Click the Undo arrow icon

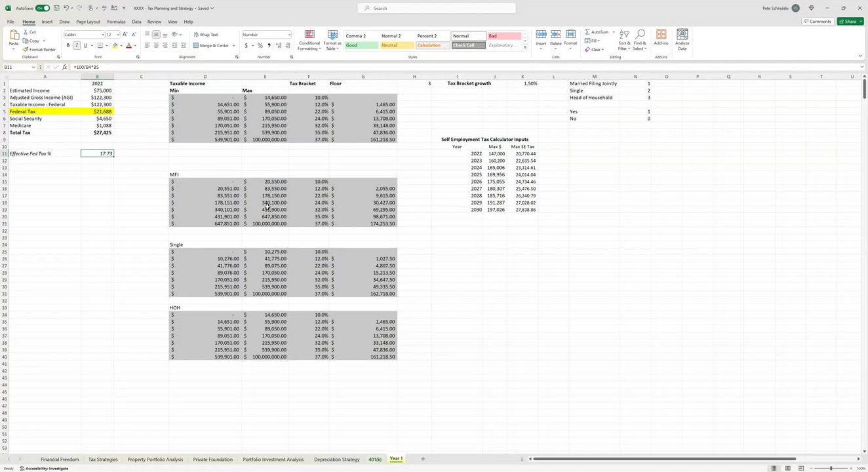point(66,8)
